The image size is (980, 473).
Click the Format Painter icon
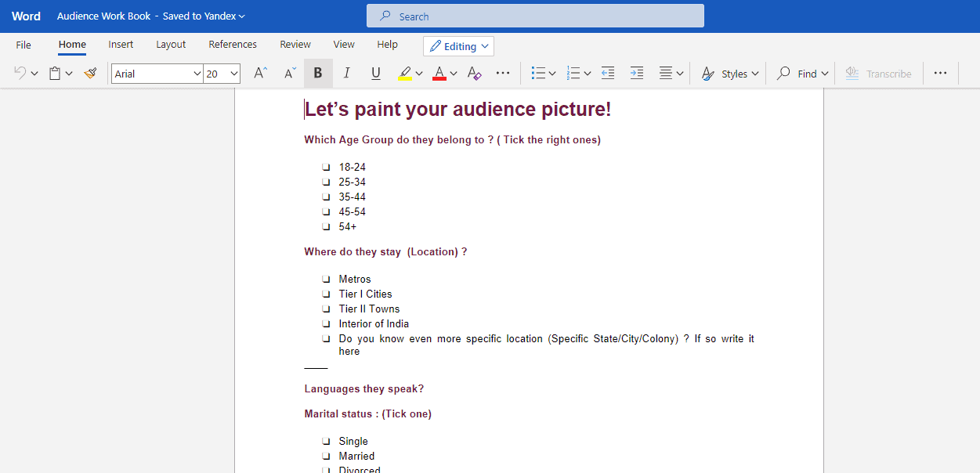coord(91,74)
